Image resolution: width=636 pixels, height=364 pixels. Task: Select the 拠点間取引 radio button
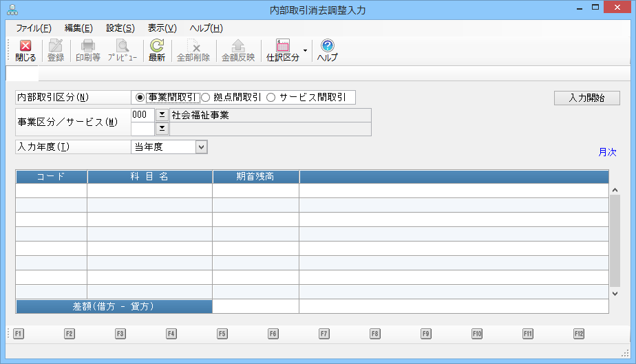205,98
